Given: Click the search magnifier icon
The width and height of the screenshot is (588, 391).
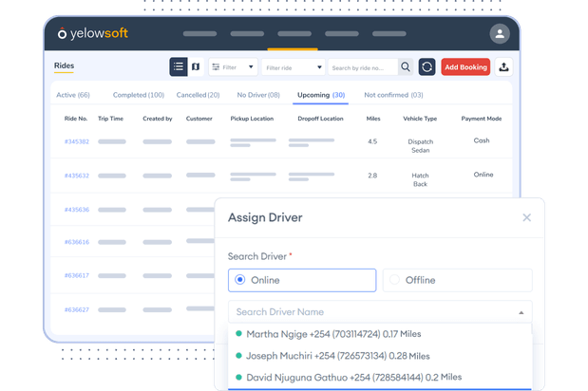Looking at the screenshot, I should pos(406,67).
